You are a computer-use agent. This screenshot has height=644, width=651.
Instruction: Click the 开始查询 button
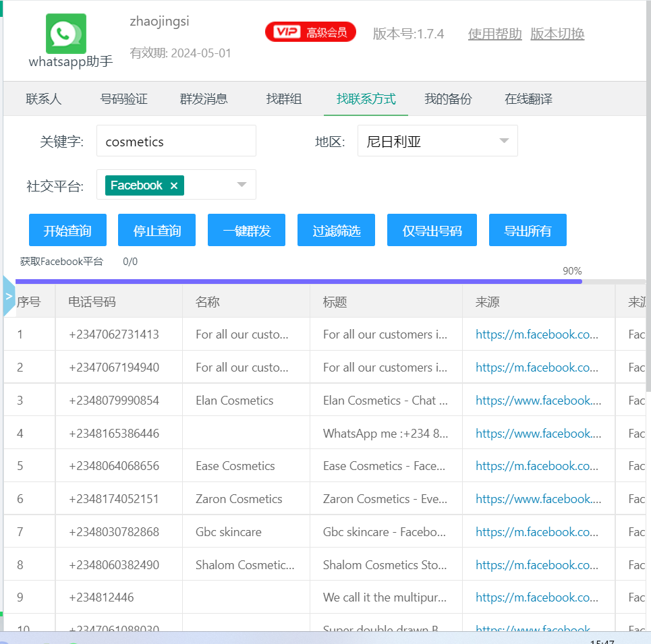pos(67,231)
